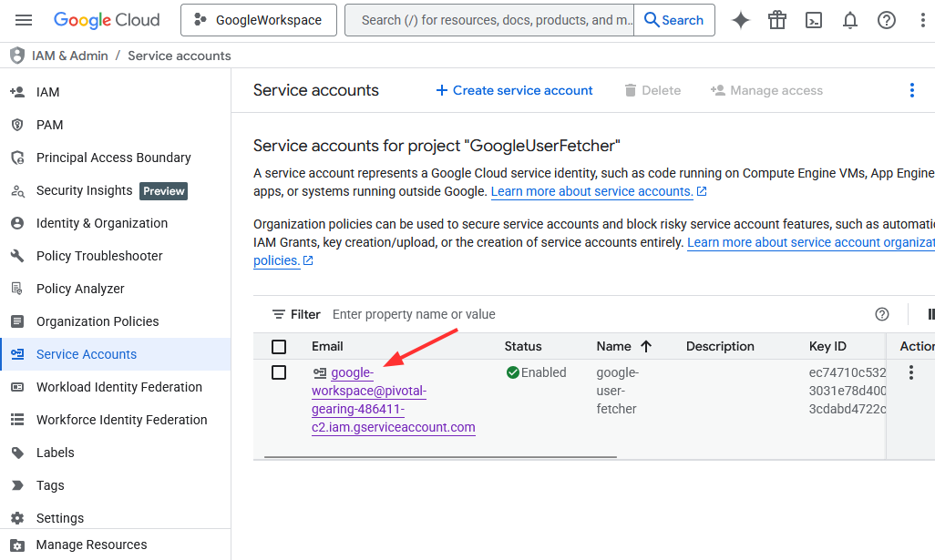
Task: Open the row Actions three-dot menu
Action: (x=910, y=372)
